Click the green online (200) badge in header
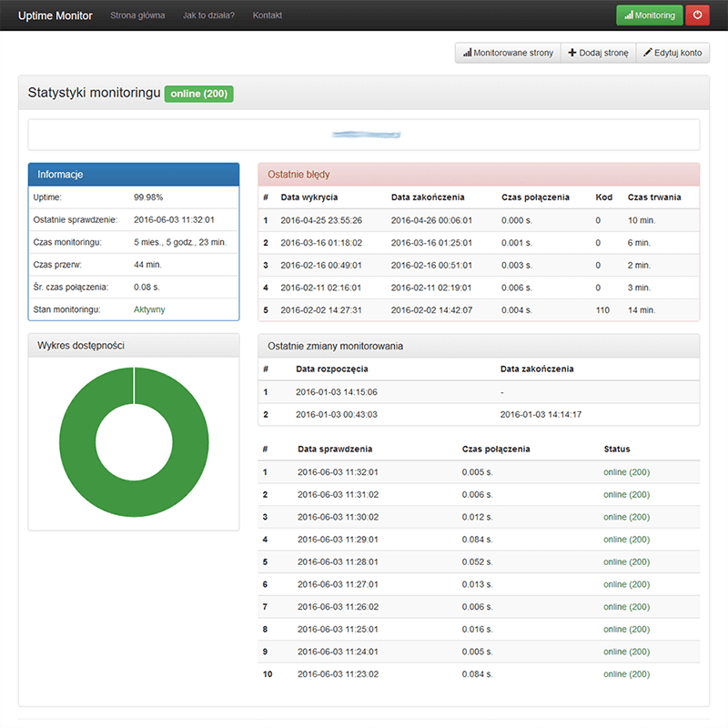Screen dimensions: 728x728 [198, 94]
